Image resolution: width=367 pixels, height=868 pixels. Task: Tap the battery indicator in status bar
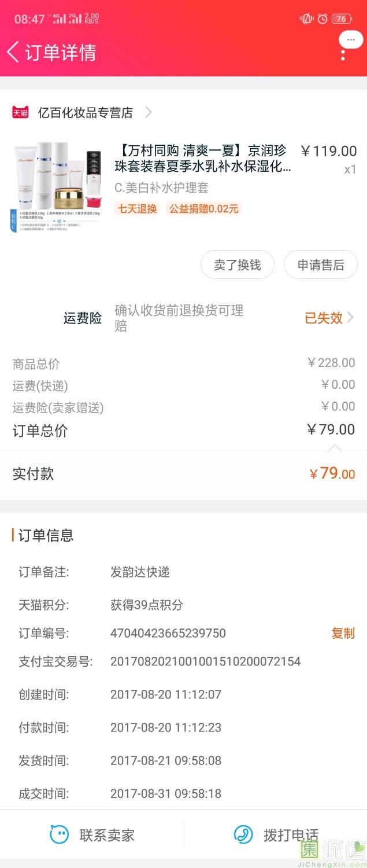coord(341,19)
